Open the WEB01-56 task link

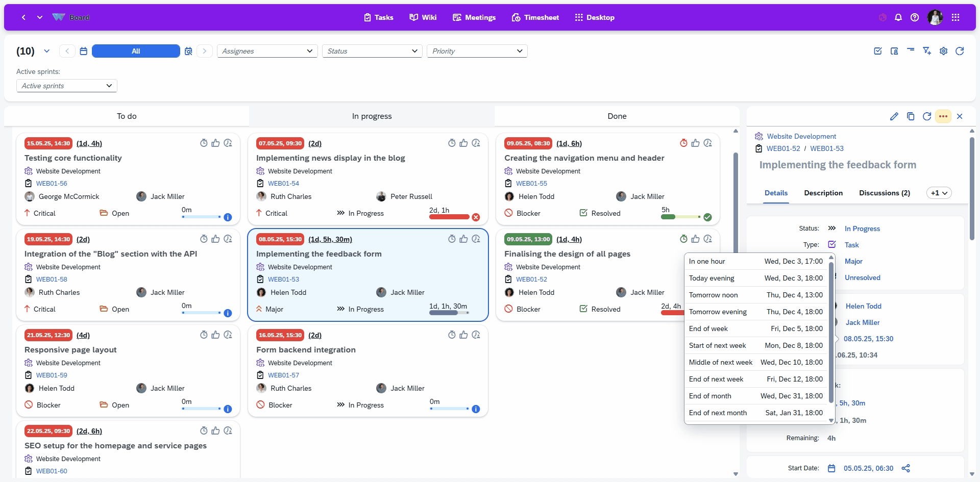52,184
